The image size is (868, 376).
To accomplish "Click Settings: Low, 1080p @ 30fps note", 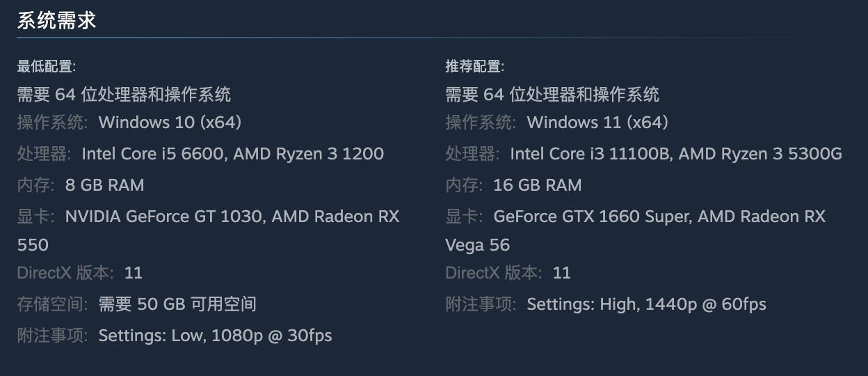I will tap(215, 336).
